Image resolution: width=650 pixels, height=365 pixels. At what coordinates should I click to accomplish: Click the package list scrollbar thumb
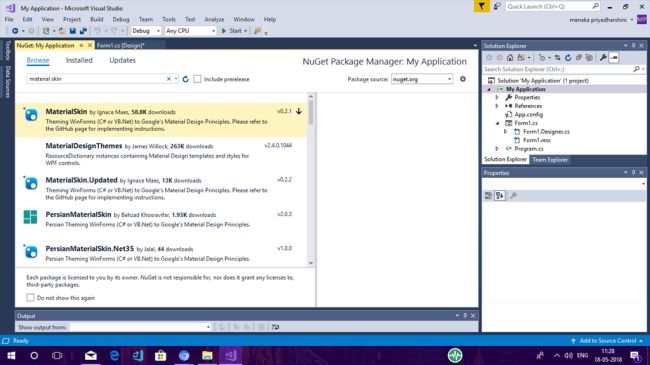pos(311,112)
